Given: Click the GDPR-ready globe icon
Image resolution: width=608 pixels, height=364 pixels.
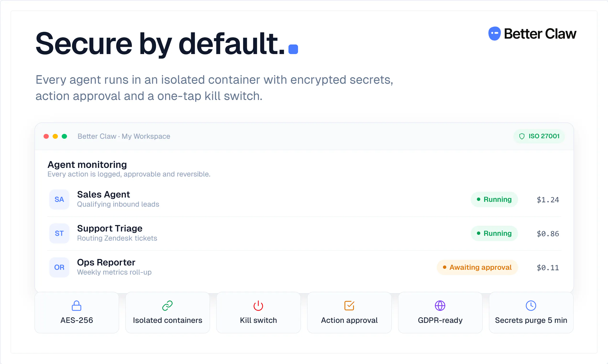Looking at the screenshot, I should [440, 306].
